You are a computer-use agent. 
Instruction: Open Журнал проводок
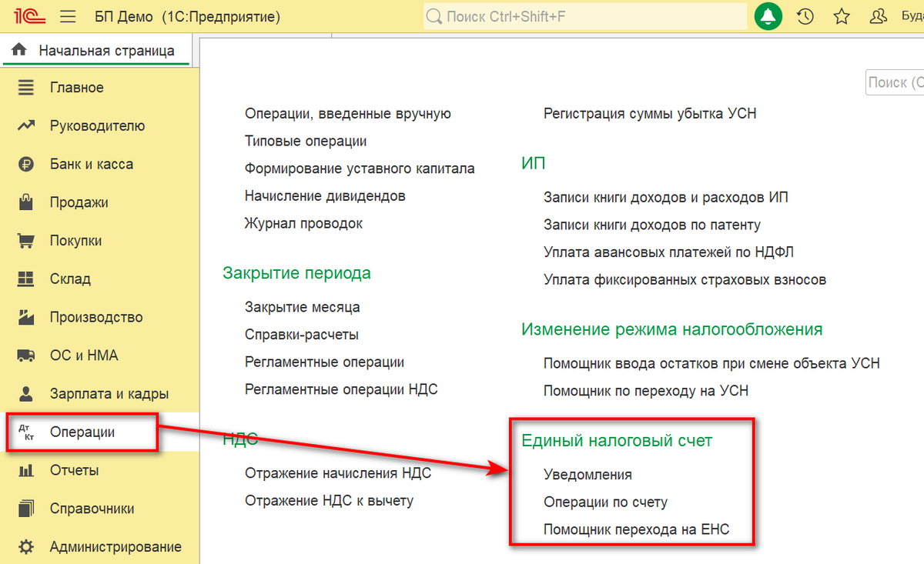(x=303, y=224)
